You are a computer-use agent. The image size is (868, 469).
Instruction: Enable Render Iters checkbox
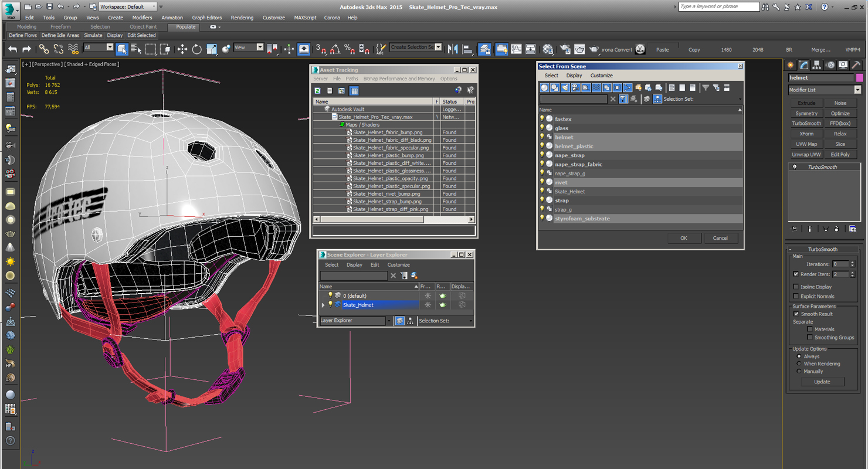pos(796,274)
